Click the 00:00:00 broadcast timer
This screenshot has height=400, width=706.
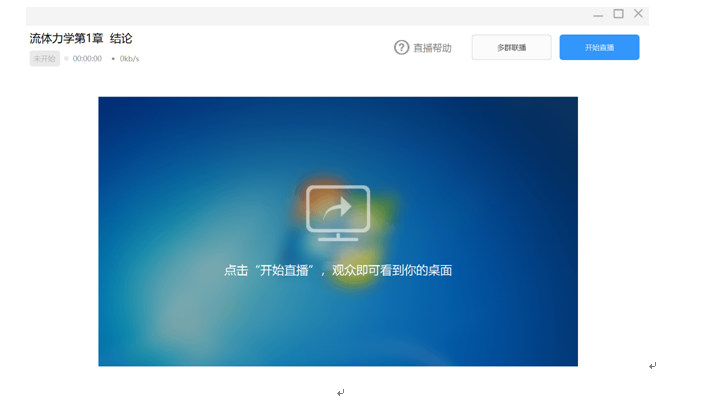coord(87,59)
